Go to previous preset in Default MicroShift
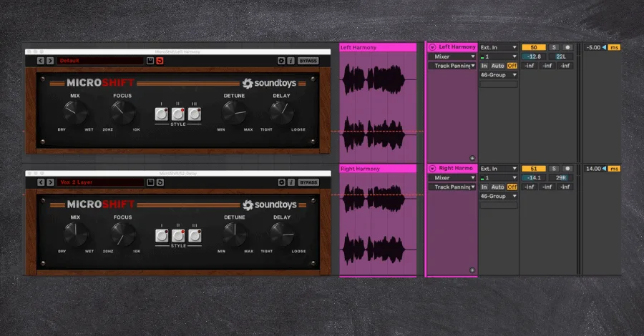 pyautogui.click(x=41, y=61)
